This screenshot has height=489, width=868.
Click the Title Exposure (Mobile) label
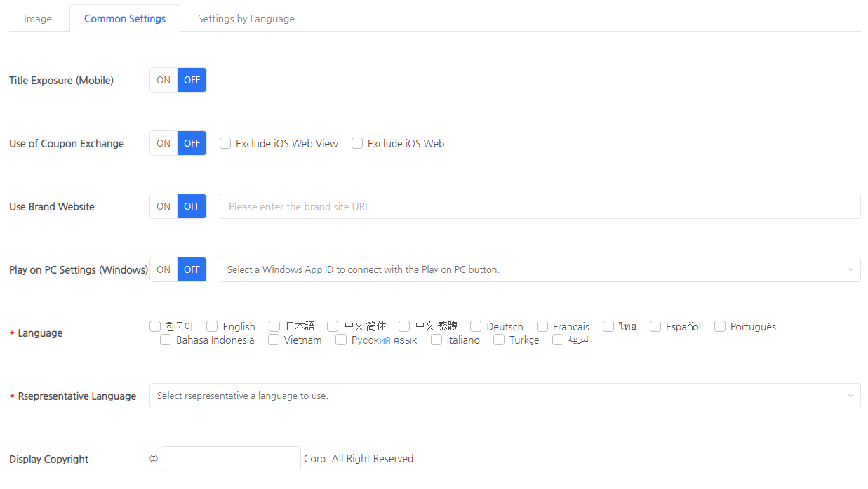click(61, 81)
